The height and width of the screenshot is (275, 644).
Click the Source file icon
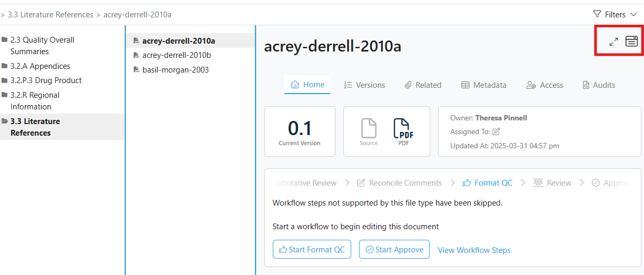369,130
